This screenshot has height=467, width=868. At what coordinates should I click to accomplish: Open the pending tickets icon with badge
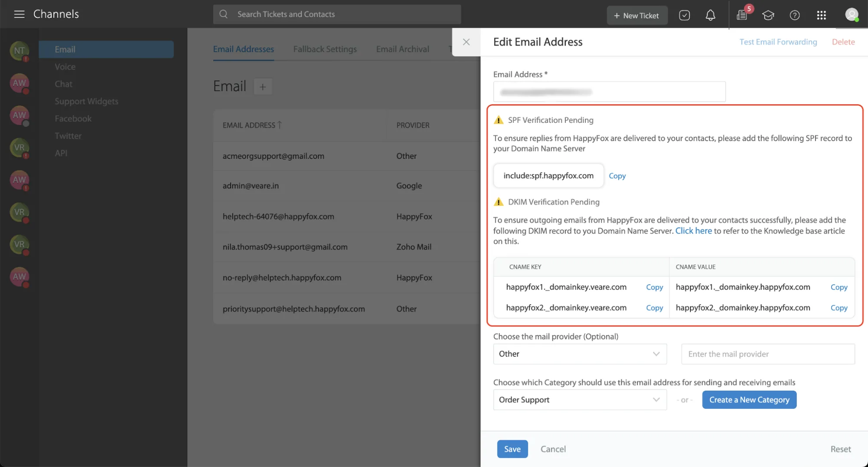coord(742,15)
